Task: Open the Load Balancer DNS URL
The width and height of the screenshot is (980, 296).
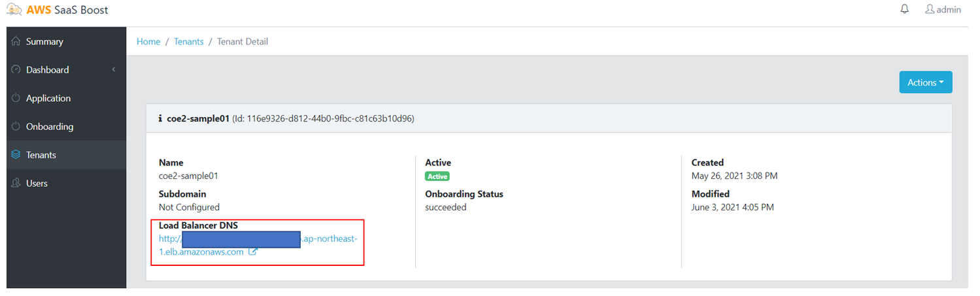Action: pos(201,252)
